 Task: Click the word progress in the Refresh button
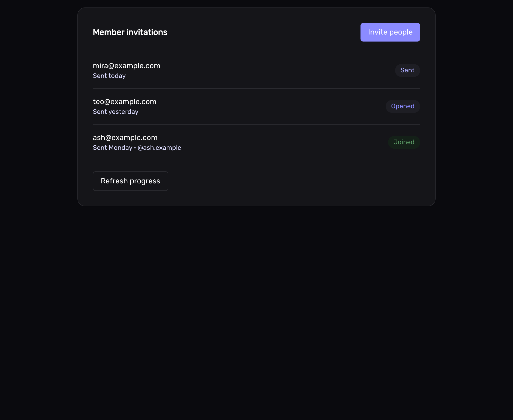tap(145, 181)
